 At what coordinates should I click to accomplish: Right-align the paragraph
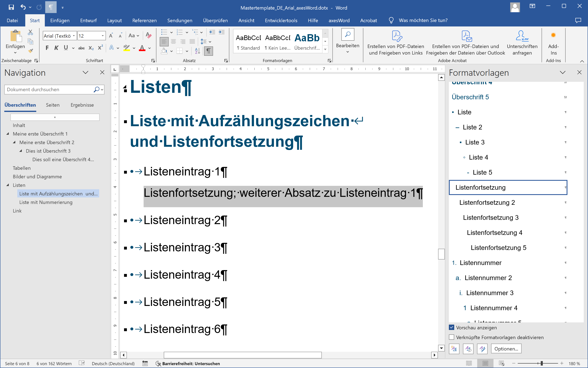click(x=183, y=42)
